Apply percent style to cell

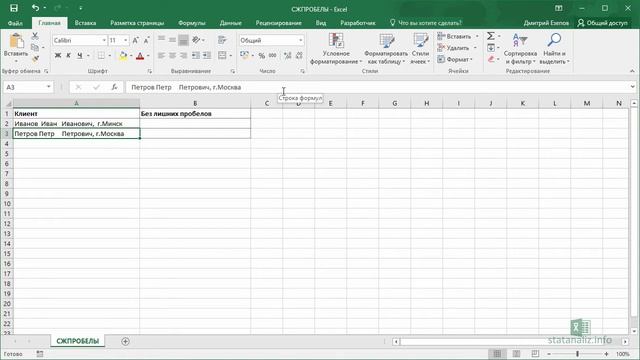tap(262, 56)
